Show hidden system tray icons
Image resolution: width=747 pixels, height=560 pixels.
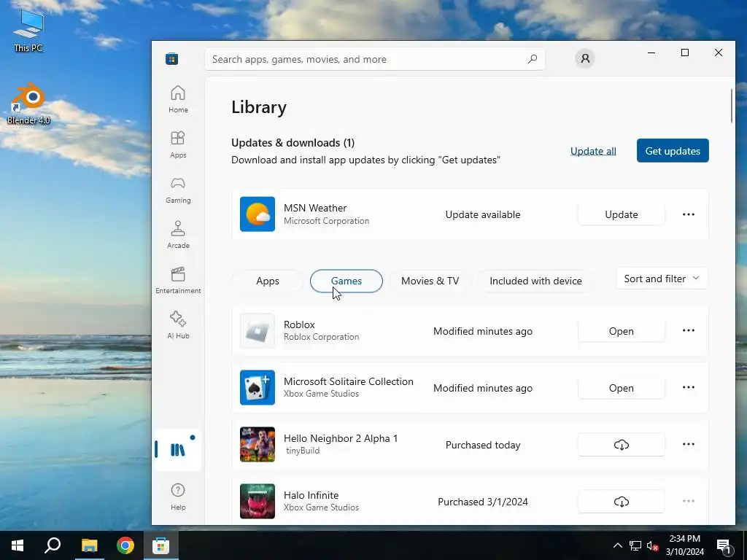617,545
